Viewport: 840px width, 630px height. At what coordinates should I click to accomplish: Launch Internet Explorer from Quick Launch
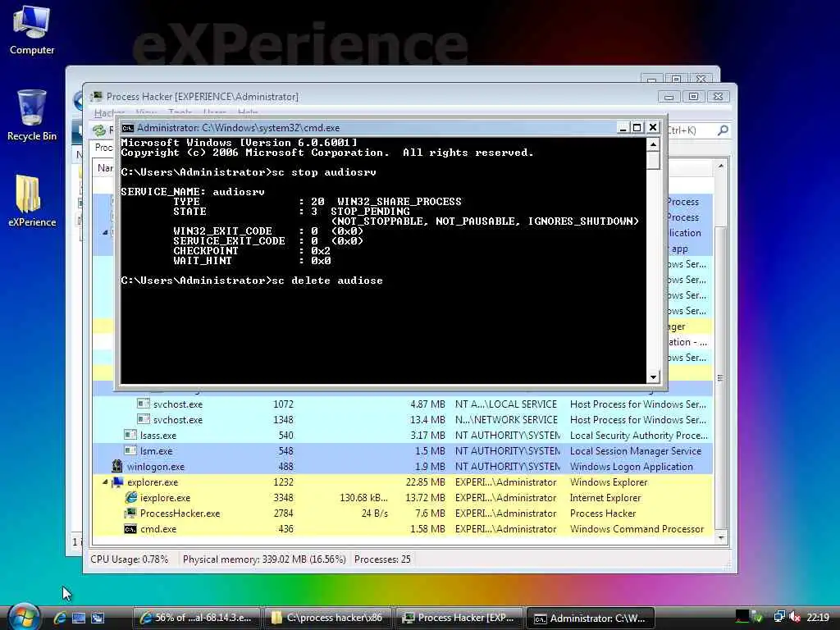tap(59, 618)
